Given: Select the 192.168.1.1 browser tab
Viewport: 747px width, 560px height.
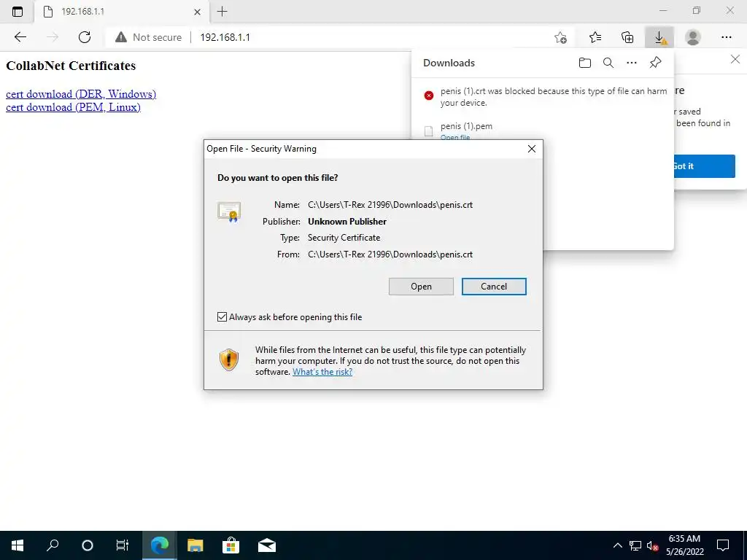Looking at the screenshot, I should point(122,12).
